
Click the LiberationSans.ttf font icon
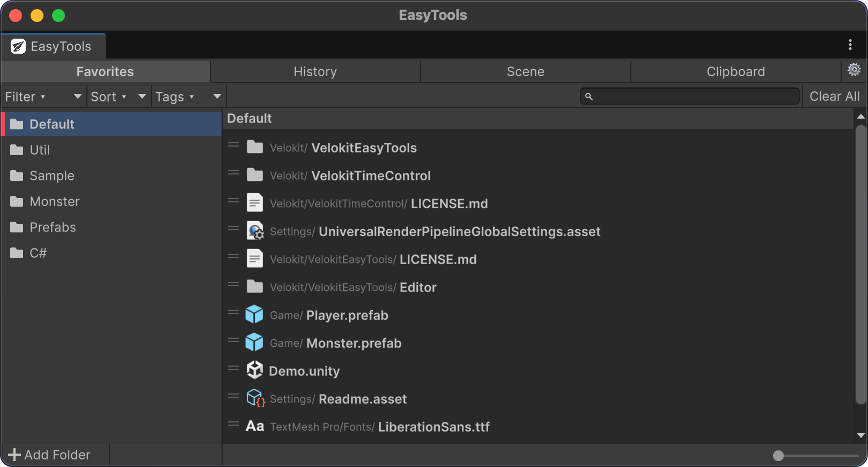255,426
